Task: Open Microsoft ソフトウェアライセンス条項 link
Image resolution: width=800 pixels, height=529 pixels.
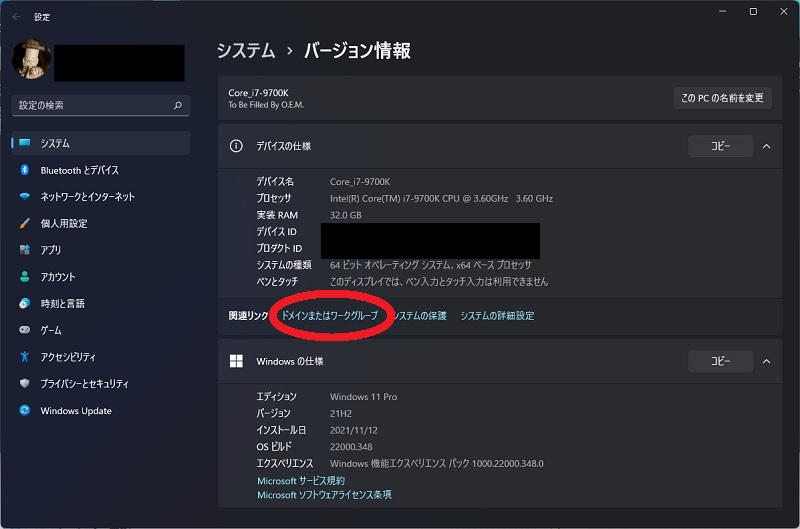Action: (x=324, y=494)
